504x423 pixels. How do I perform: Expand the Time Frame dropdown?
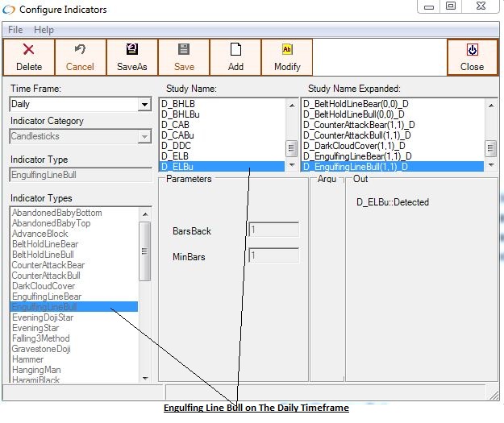click(x=144, y=105)
